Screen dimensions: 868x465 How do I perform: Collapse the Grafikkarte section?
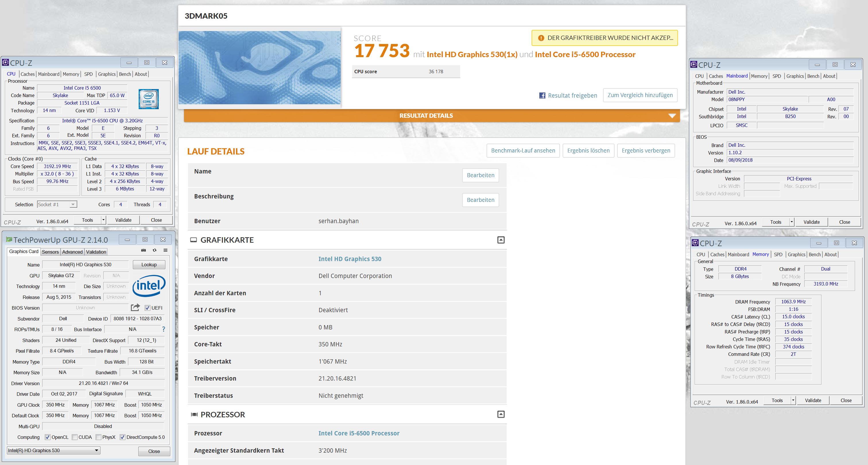[x=501, y=240]
